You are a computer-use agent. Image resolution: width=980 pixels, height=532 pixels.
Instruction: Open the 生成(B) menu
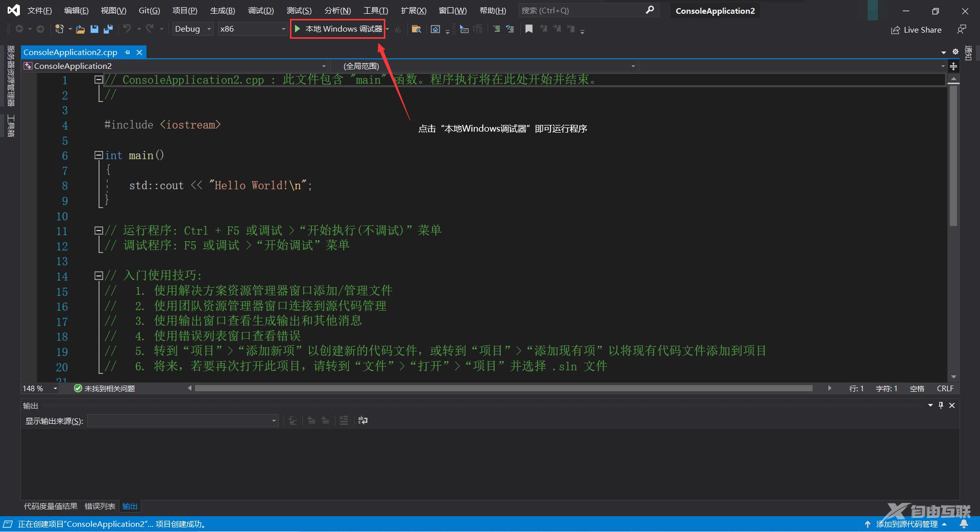tap(223, 10)
